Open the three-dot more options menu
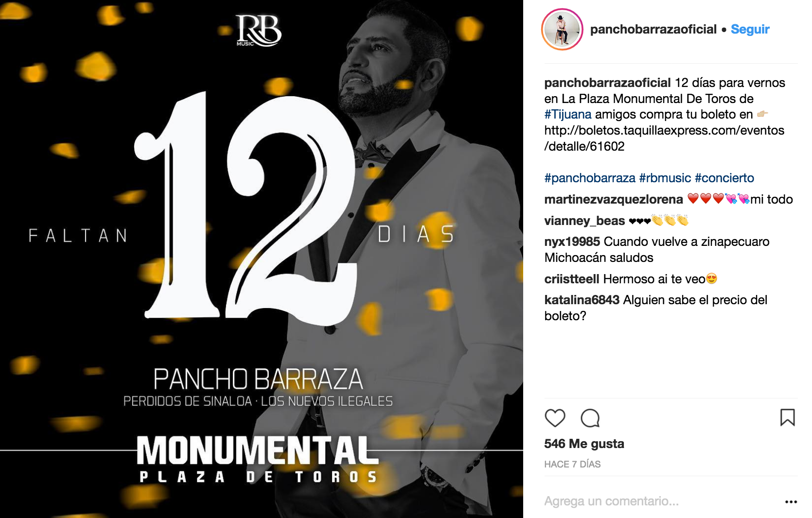This screenshot has height=518, width=812. (x=791, y=501)
